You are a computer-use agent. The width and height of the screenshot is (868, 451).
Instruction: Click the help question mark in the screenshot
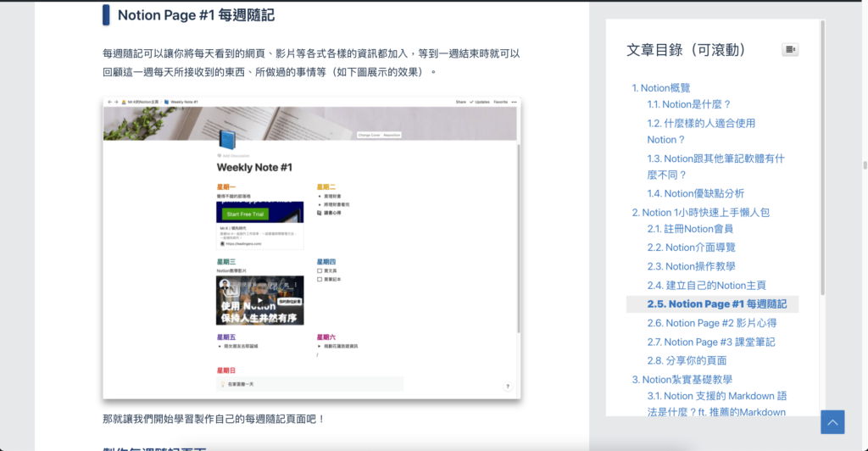[x=508, y=387]
